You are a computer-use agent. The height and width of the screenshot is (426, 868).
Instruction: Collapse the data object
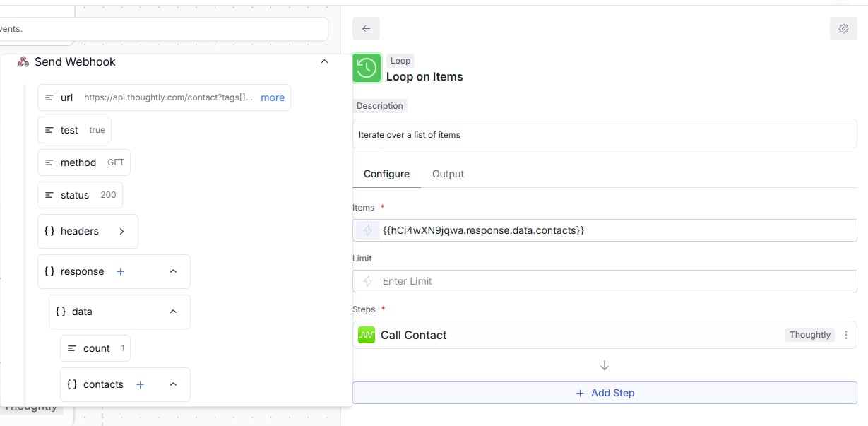pyautogui.click(x=173, y=311)
